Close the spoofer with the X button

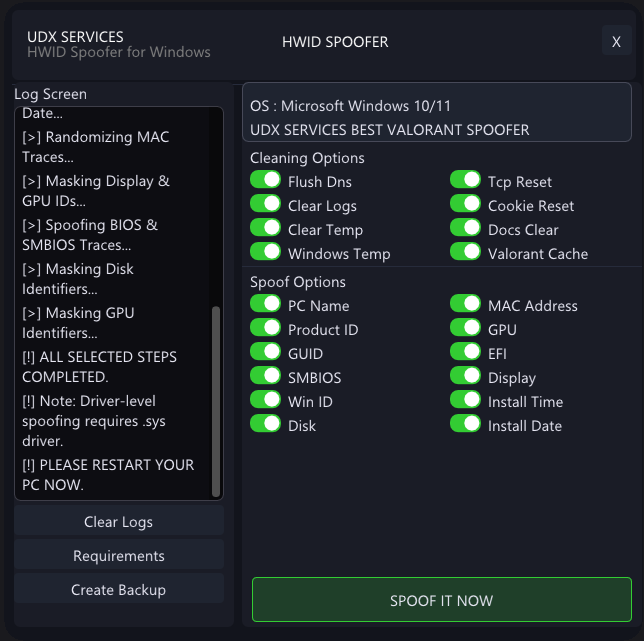pyautogui.click(x=616, y=42)
